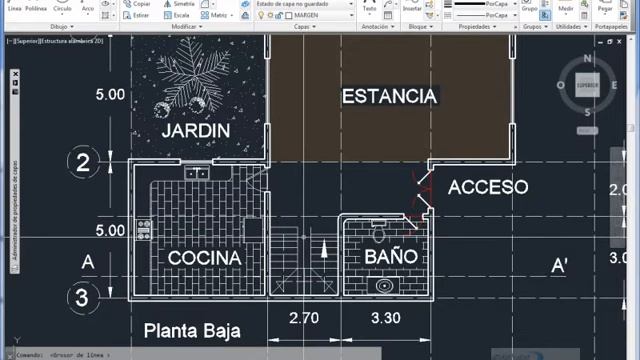Screen dimensions: 640x360
Task: Choose the Escala scale tool
Action: (x=177, y=16)
